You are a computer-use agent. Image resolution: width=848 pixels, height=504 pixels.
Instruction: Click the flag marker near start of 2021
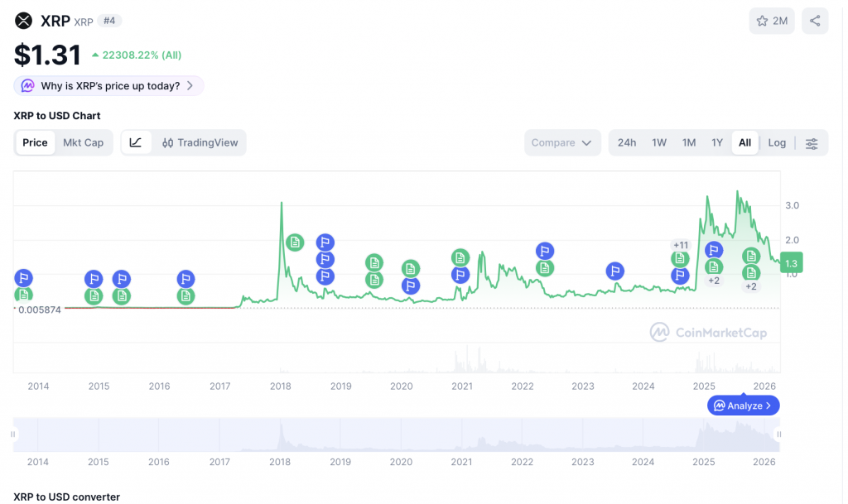pos(460,275)
